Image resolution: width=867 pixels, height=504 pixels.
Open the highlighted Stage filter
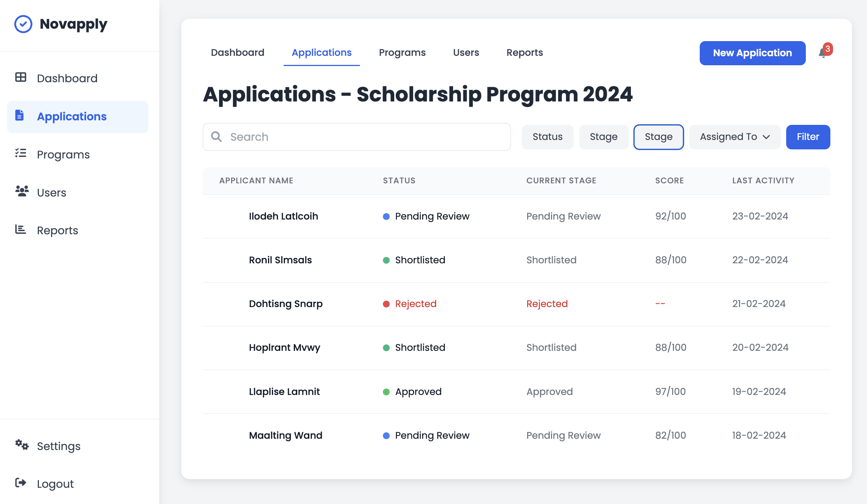click(x=658, y=137)
